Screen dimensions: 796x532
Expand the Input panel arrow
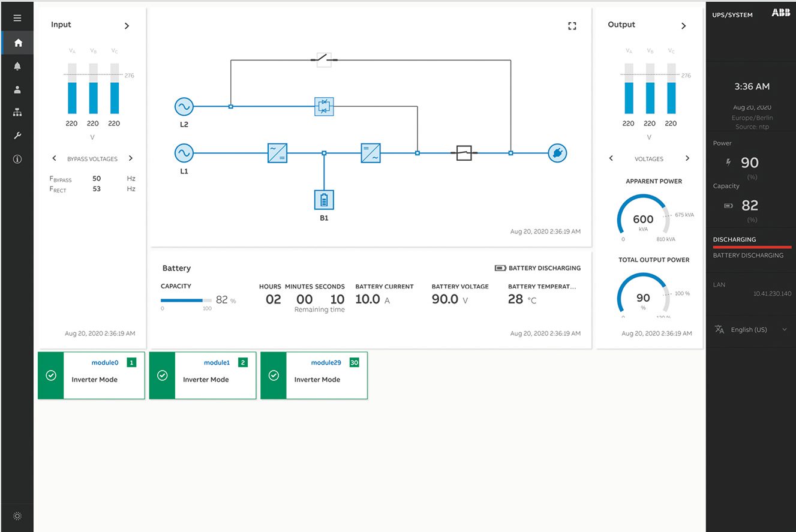point(127,26)
